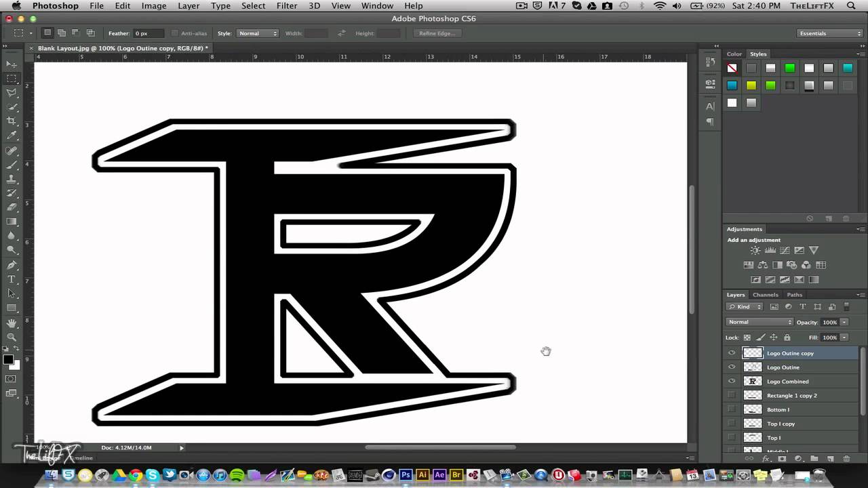The height and width of the screenshot is (488, 868).
Task: Select the Hand tool in toolbar
Action: (x=12, y=323)
